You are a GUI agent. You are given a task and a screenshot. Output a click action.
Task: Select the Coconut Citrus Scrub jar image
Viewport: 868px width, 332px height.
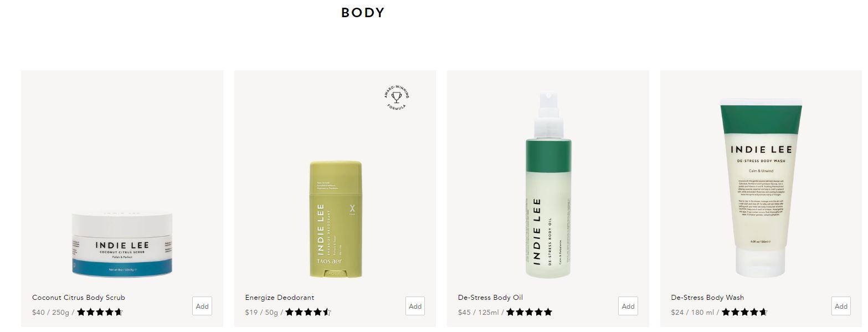coord(122,244)
